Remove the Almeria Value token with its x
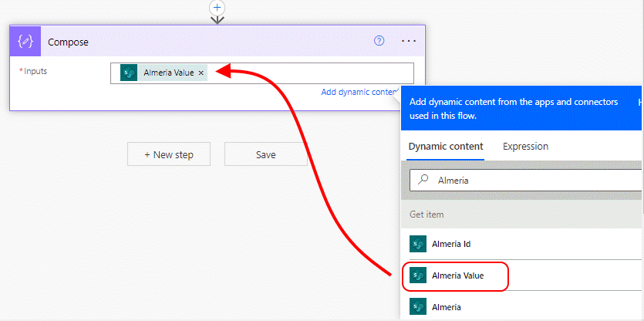Viewport: 644px width, 321px height. [x=201, y=73]
